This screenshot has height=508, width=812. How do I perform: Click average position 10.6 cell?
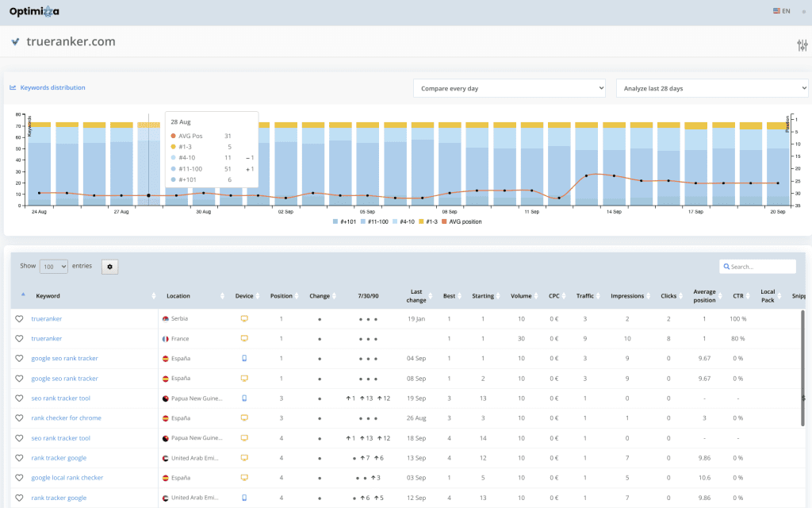[x=704, y=478]
